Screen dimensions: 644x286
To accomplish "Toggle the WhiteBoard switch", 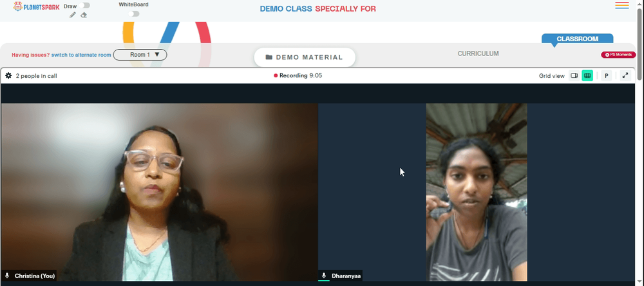I will tap(134, 14).
